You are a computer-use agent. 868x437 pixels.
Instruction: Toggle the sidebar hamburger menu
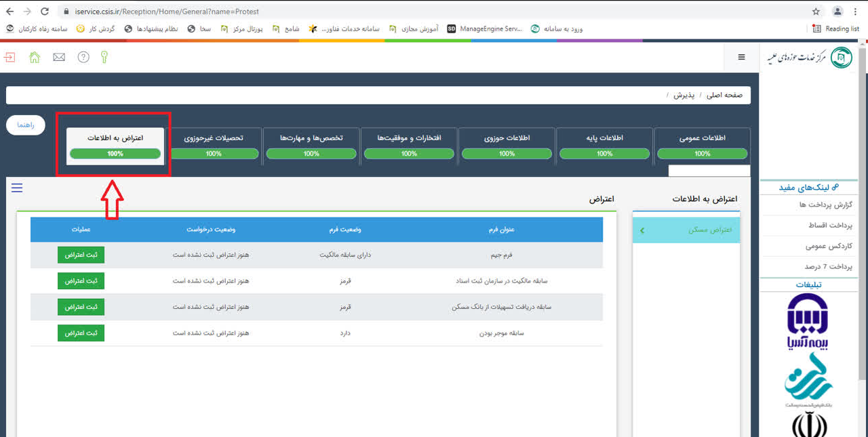[x=741, y=58]
